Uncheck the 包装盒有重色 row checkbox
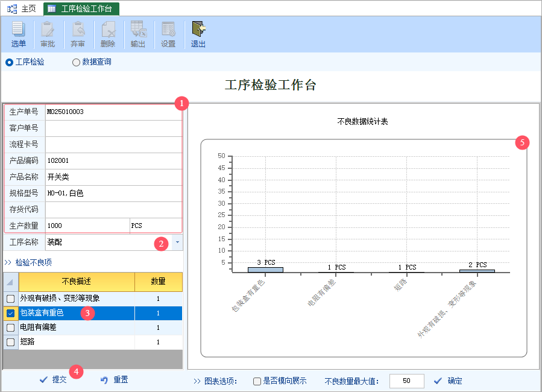Screen dimensions: 542x392 tap(11, 313)
